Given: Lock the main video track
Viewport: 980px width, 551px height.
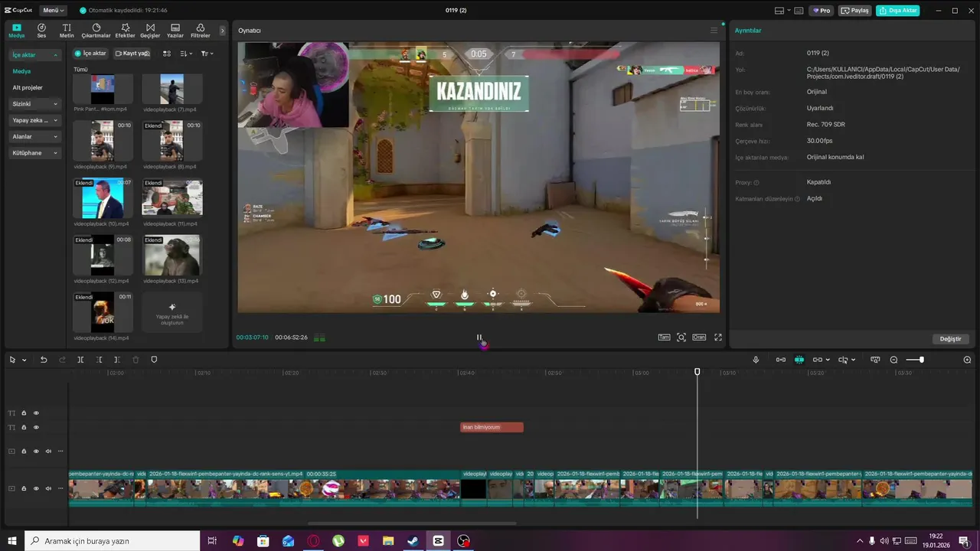Looking at the screenshot, I should point(24,488).
